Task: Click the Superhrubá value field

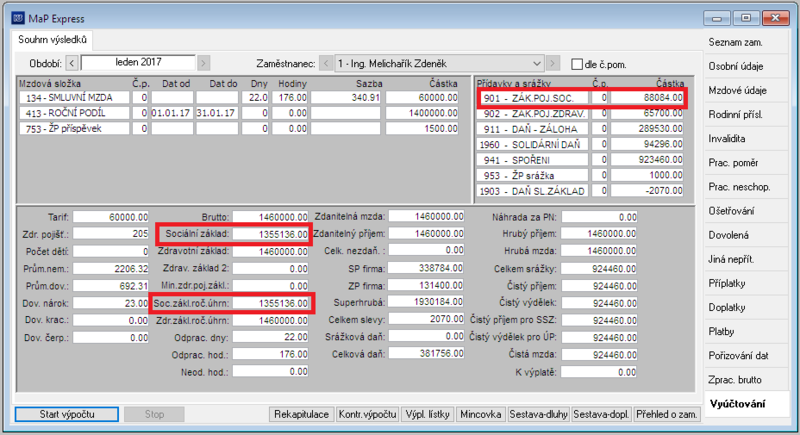Action: tap(427, 302)
